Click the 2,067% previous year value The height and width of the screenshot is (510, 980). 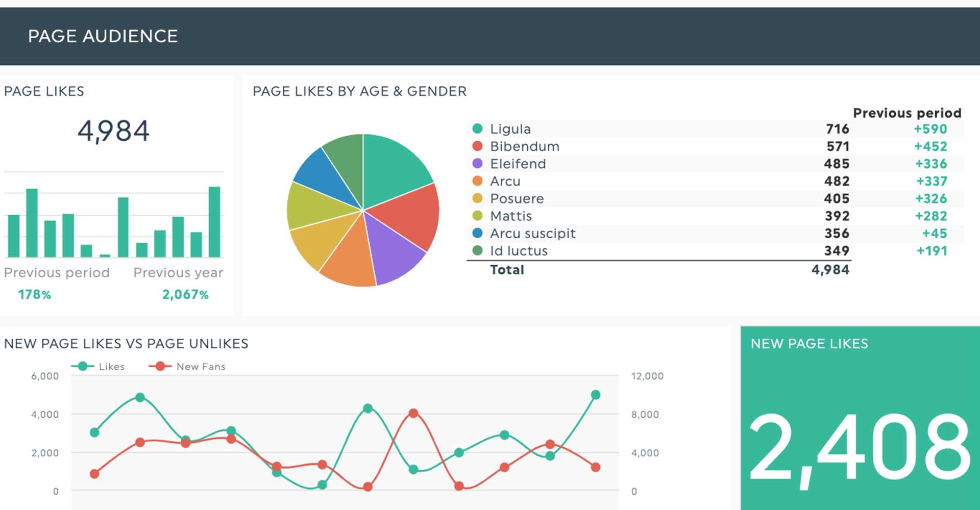click(x=185, y=294)
